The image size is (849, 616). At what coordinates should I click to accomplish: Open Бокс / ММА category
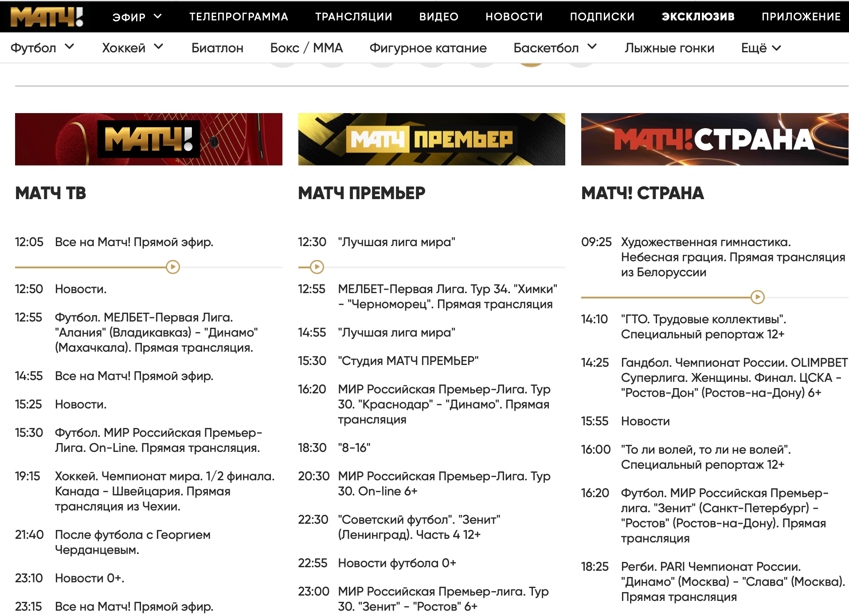click(306, 47)
